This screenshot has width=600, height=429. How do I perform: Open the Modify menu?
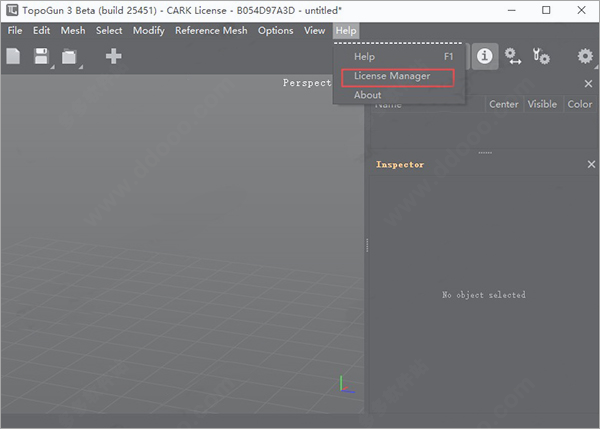(149, 31)
